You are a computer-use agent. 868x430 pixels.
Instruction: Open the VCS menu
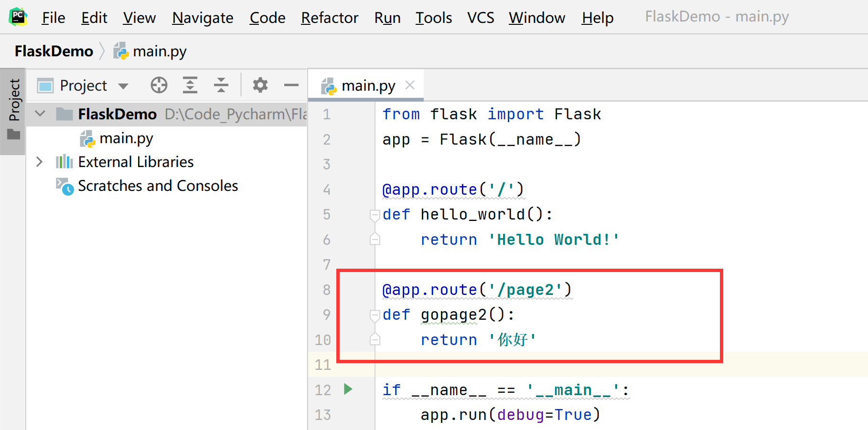pos(480,18)
